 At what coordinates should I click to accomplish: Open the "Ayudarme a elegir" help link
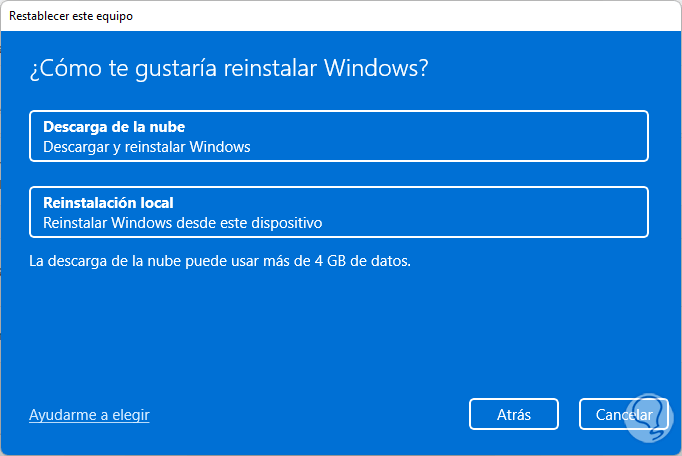pyautogui.click(x=89, y=414)
